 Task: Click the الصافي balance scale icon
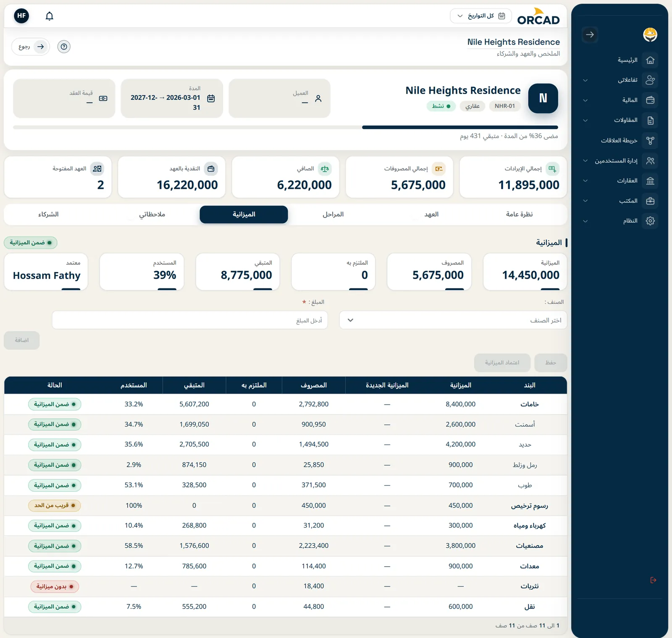(325, 169)
